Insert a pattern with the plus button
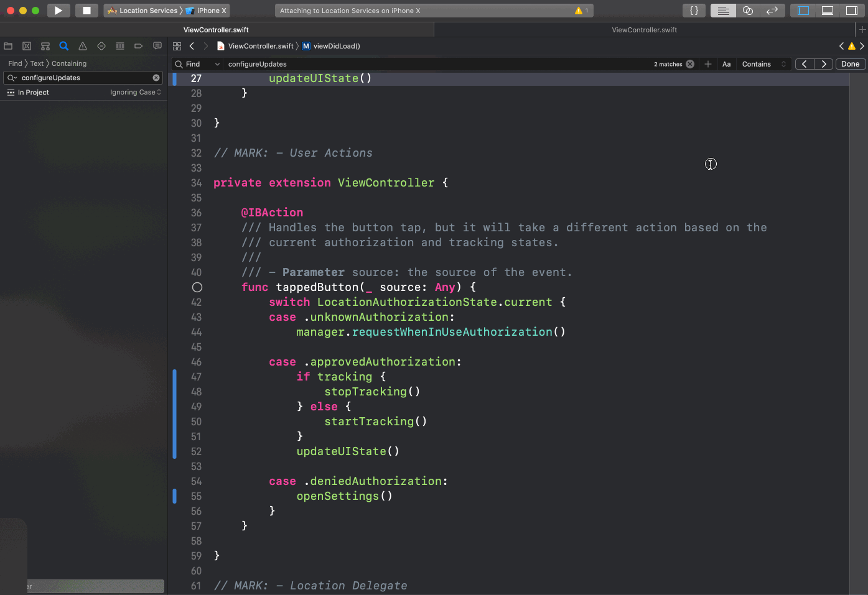 (x=708, y=64)
